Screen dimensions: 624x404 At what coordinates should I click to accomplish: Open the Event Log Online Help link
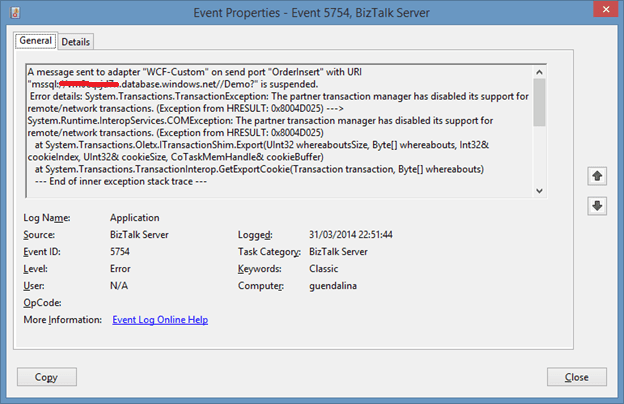[x=160, y=320]
